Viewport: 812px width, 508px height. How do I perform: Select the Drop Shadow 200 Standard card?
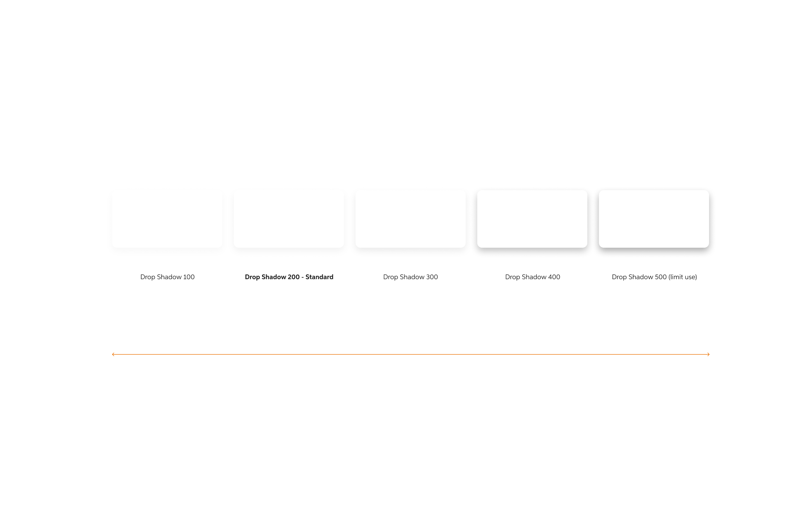pos(289,219)
